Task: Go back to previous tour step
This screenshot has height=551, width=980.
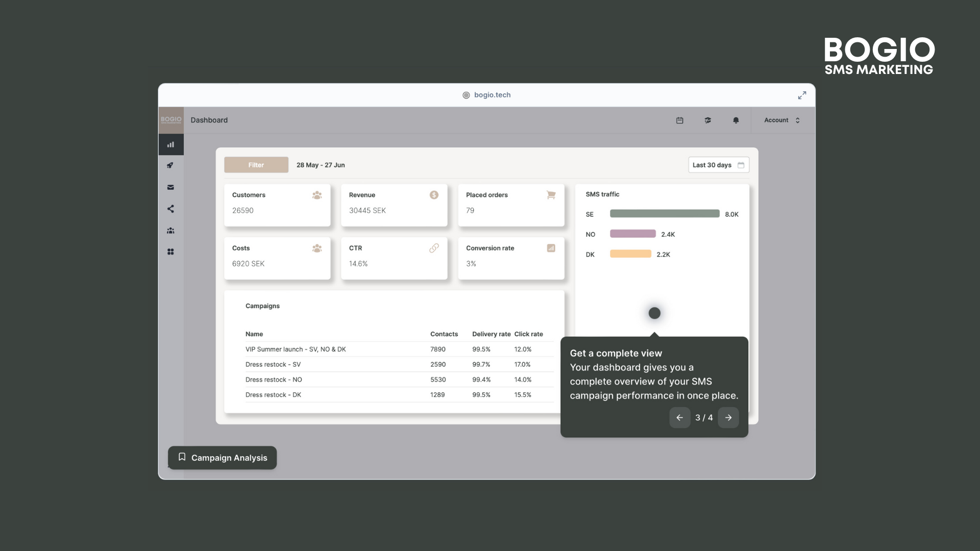Action: (679, 418)
